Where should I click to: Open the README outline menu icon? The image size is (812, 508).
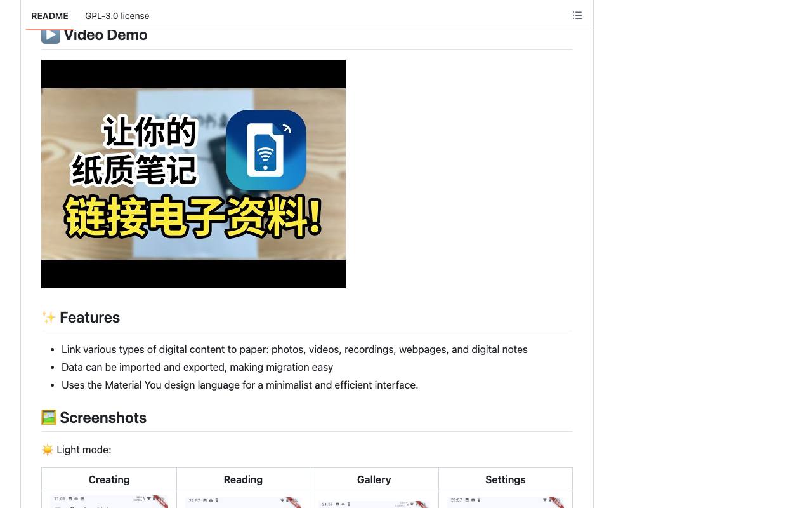(x=577, y=15)
